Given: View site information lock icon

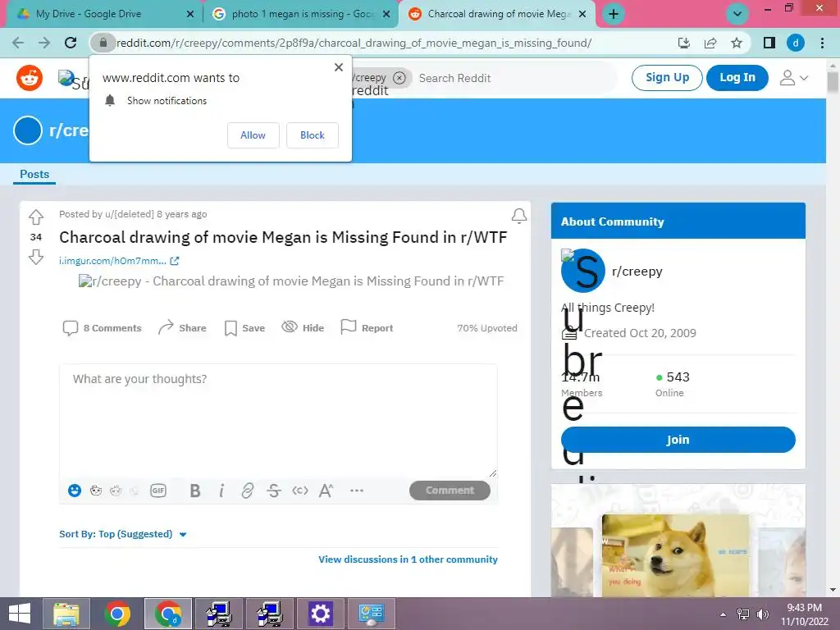Looking at the screenshot, I should (103, 43).
